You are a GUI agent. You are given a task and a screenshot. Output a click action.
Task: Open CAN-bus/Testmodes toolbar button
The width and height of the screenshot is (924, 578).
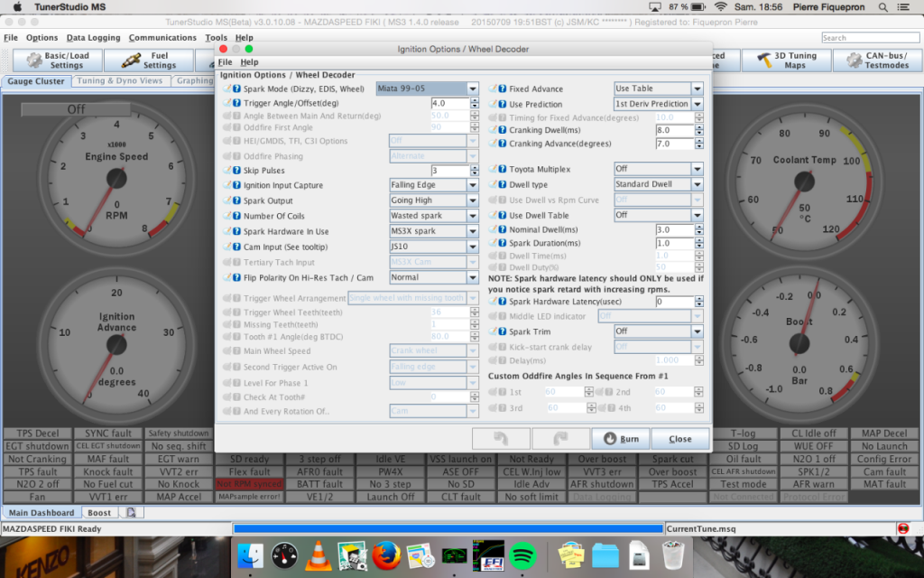click(877, 61)
